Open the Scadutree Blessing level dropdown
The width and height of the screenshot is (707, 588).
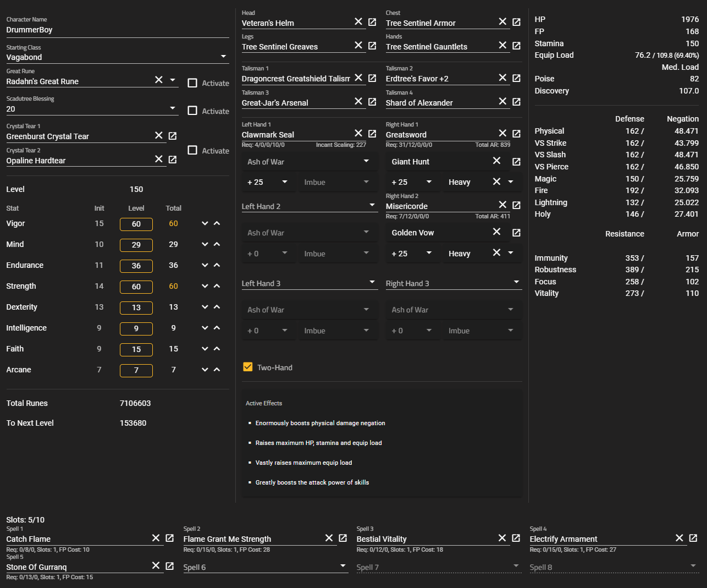(x=173, y=108)
